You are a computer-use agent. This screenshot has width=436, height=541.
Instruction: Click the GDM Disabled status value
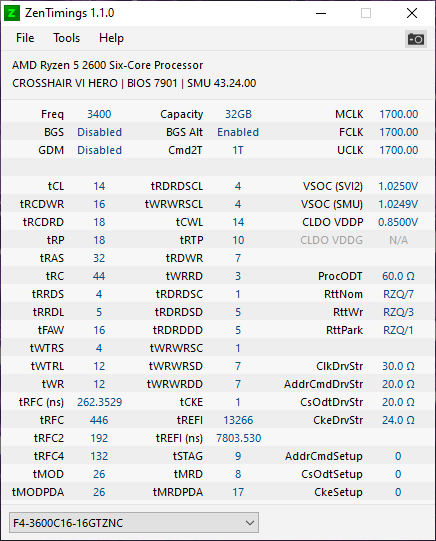click(99, 150)
